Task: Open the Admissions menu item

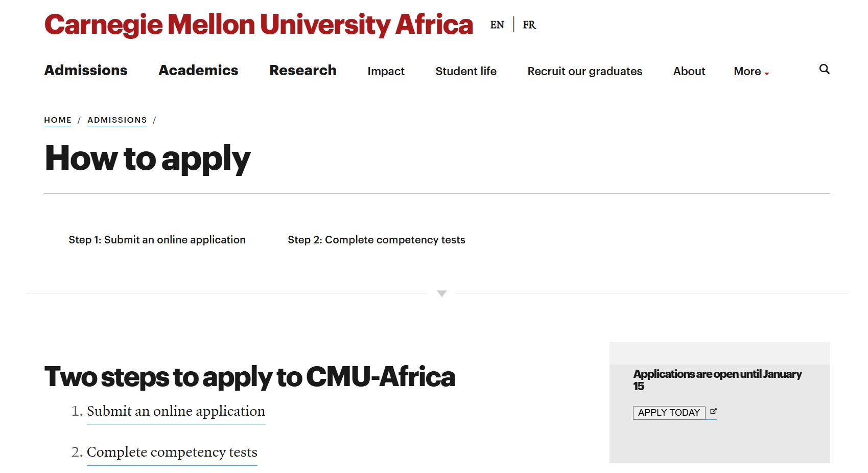Action: [85, 71]
